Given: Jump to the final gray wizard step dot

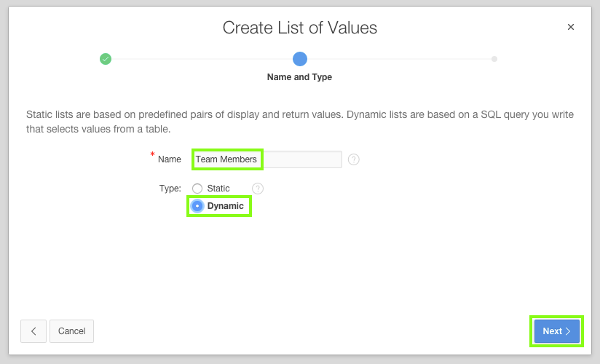Looking at the screenshot, I should click(x=494, y=59).
